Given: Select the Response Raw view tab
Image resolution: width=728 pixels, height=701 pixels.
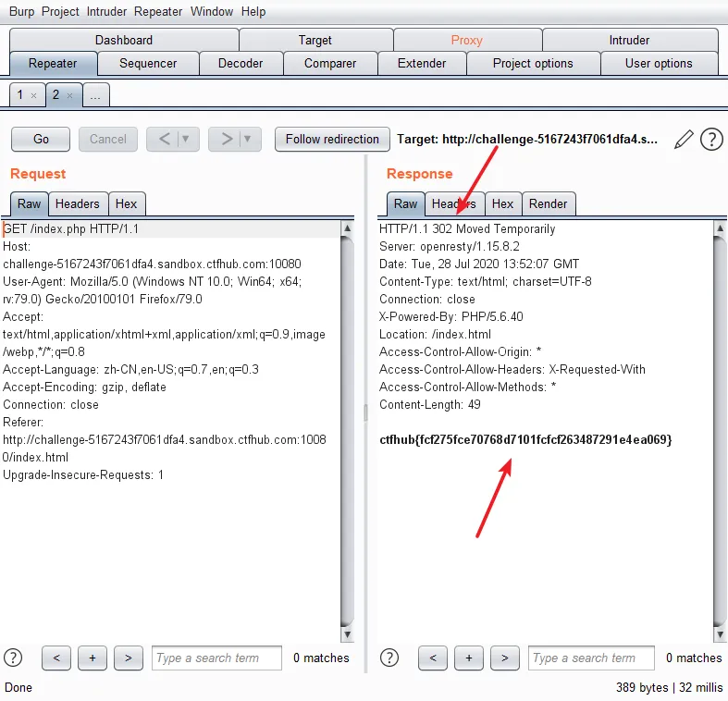Looking at the screenshot, I should point(406,203).
